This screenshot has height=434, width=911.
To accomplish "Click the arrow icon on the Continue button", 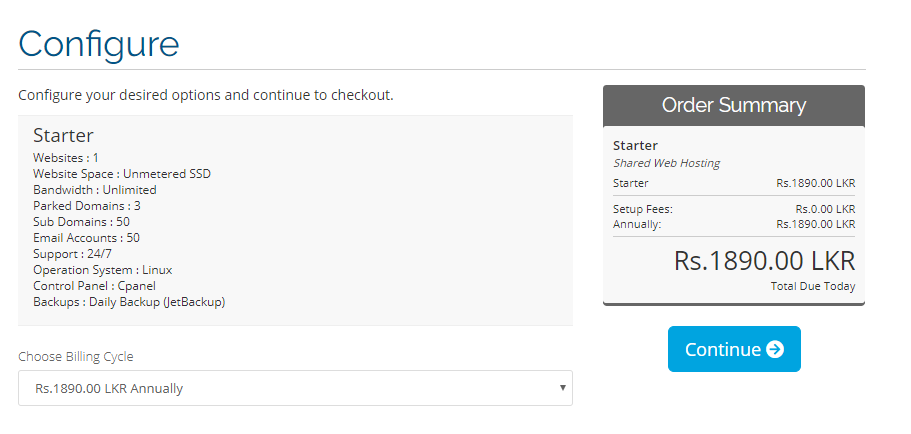I will [775, 349].
